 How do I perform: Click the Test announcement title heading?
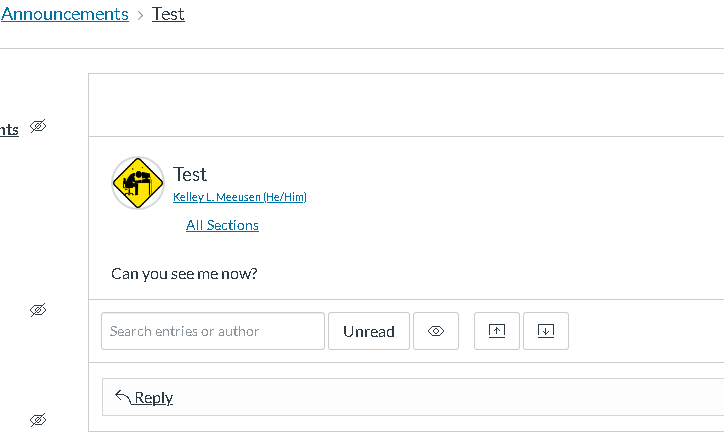(190, 175)
